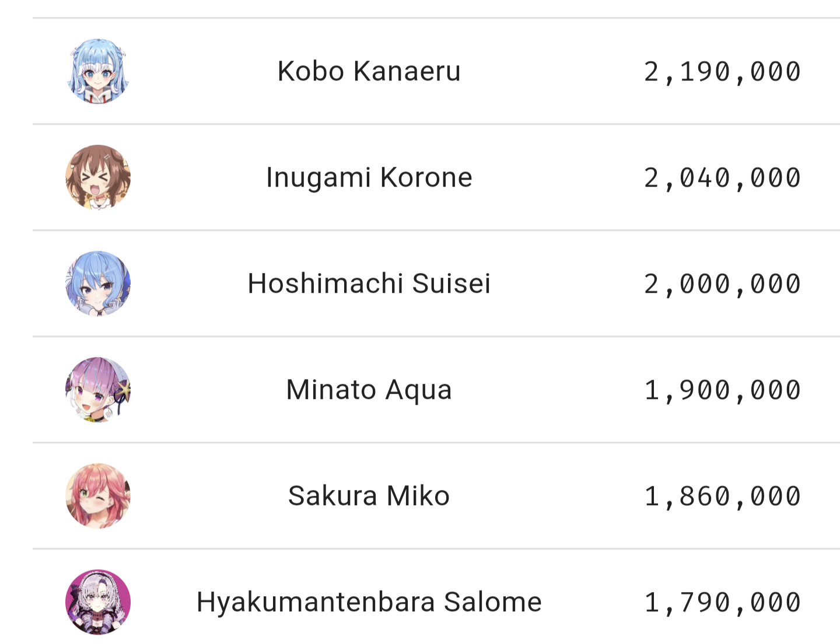Image resolution: width=840 pixels, height=644 pixels.
Task: Click the Inugami Korone name
Action: (369, 177)
